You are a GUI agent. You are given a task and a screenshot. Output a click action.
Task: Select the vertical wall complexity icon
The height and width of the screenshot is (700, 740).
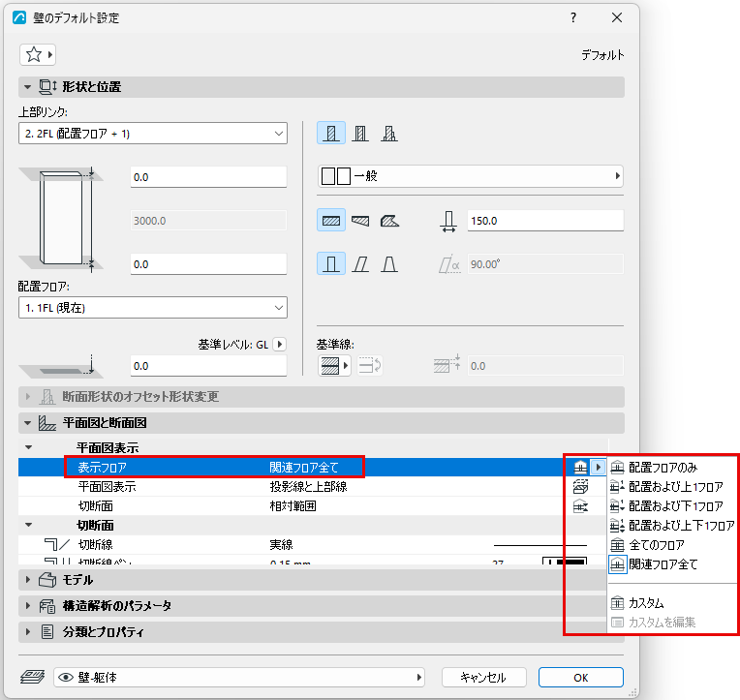331,263
